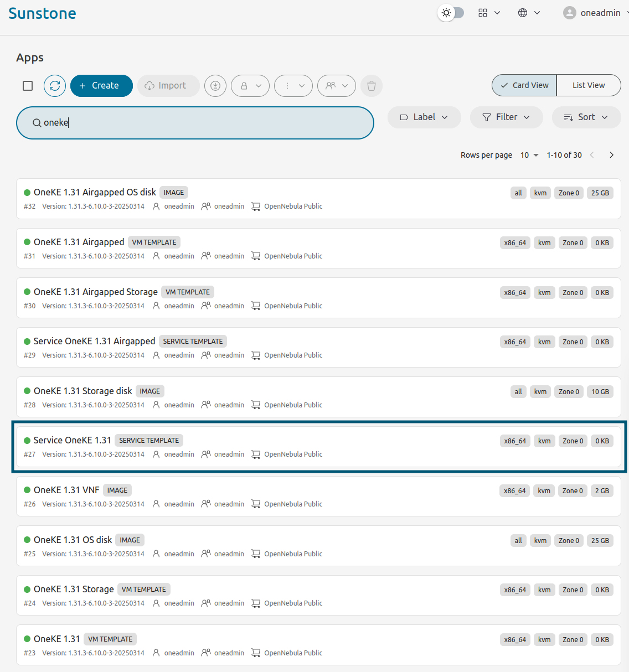Screen dimensions: 629x672
Task: Click the 10 GB tag on Storage disk
Action: point(600,392)
